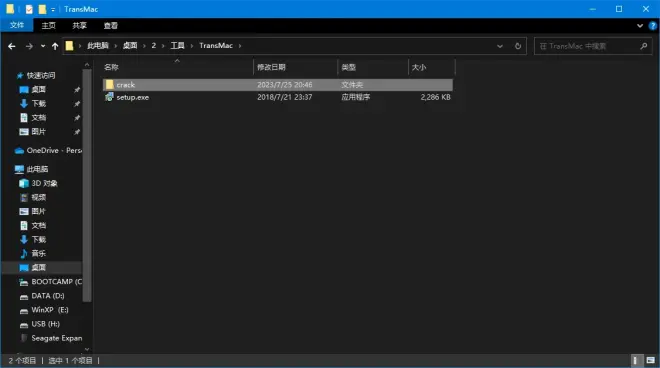
Task: Click the 3D 对象 cube icon in the sidebar
Action: point(24,183)
